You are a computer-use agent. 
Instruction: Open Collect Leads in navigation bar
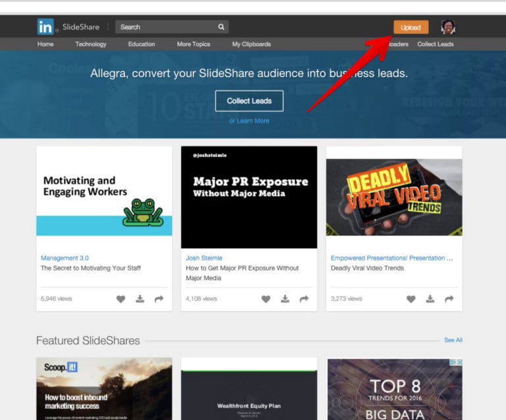436,44
